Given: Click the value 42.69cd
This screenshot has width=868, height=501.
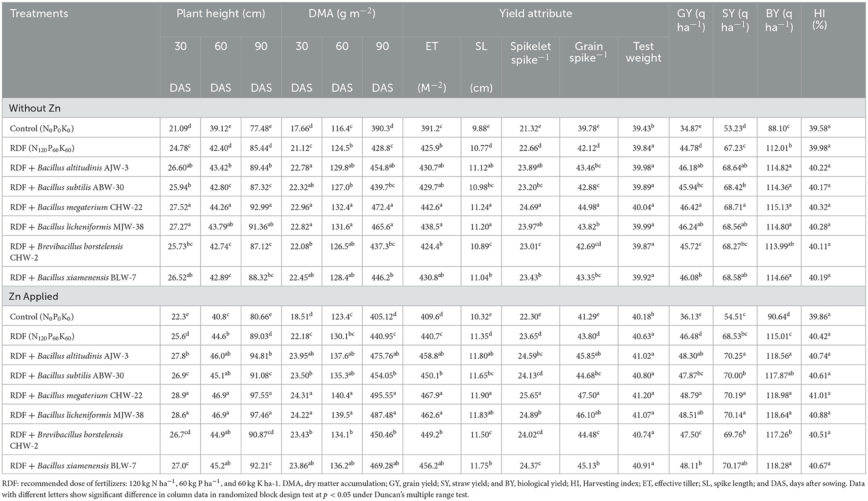Looking at the screenshot, I should pos(588,246).
